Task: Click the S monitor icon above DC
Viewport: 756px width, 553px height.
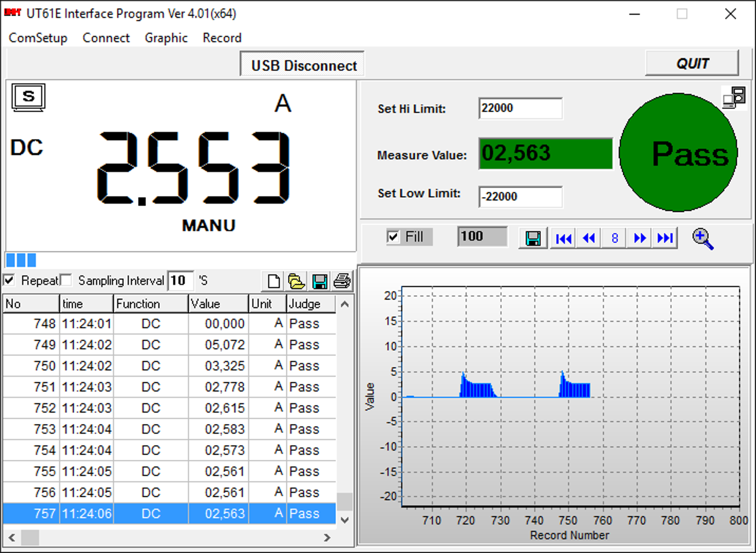Action: [x=28, y=97]
